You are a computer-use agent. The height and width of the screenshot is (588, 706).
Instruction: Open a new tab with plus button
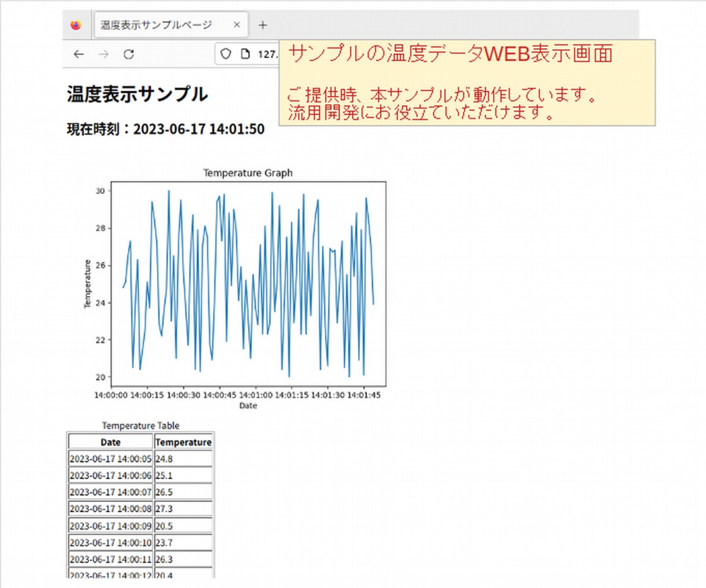click(x=263, y=25)
